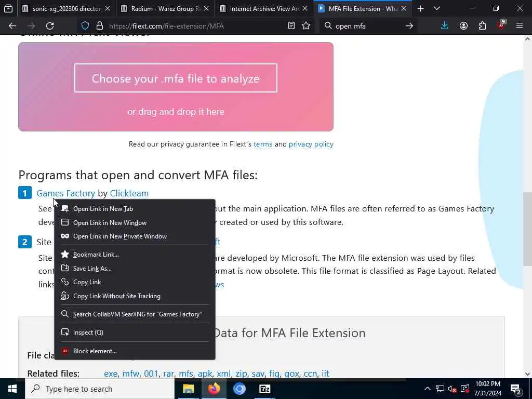Image resolution: width=532 pixels, height=399 pixels.
Task: Open the ccn related file link
Action: (x=310, y=373)
